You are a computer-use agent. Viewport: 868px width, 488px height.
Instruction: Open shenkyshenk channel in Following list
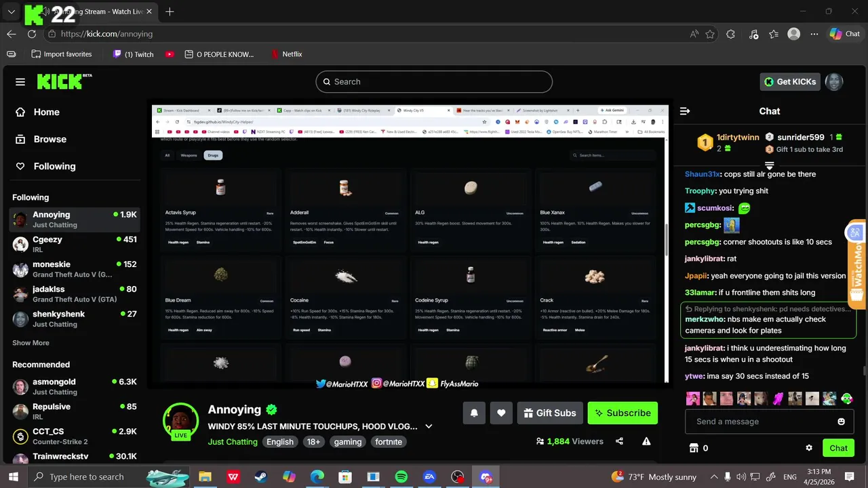[75, 319]
